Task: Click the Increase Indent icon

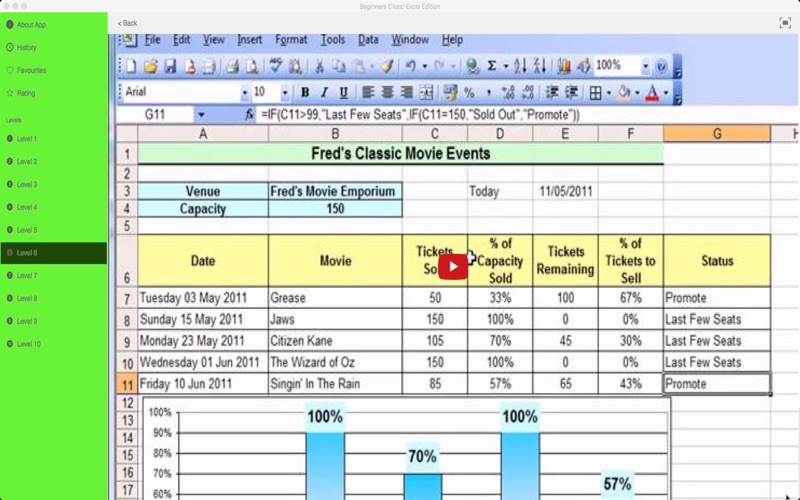Action: pyautogui.click(x=571, y=92)
